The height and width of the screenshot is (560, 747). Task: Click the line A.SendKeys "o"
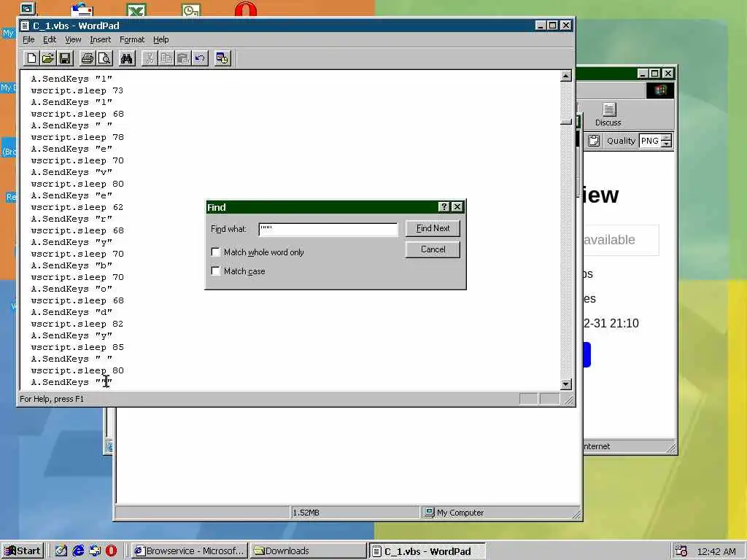(71, 289)
